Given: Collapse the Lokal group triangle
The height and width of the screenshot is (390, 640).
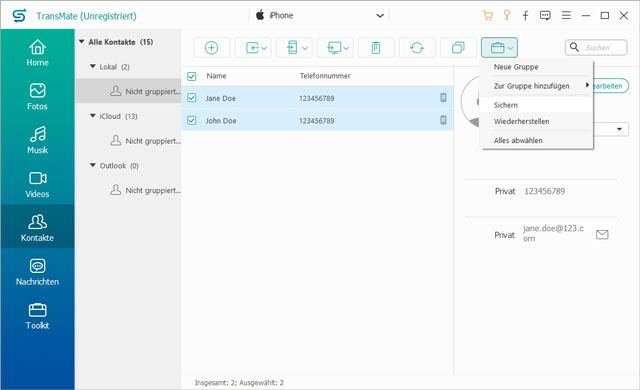Looking at the screenshot, I should [93, 66].
